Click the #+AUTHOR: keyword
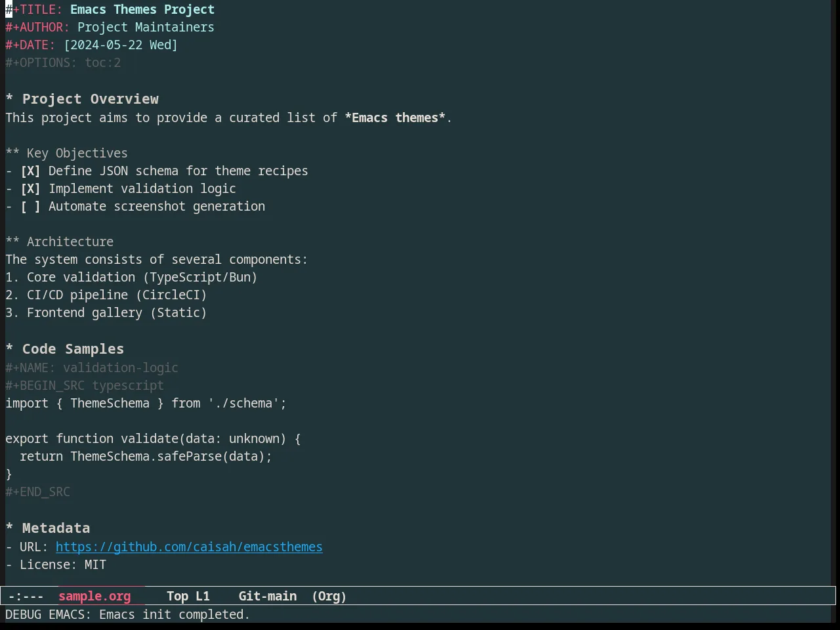The height and width of the screenshot is (630, 840). 37,28
